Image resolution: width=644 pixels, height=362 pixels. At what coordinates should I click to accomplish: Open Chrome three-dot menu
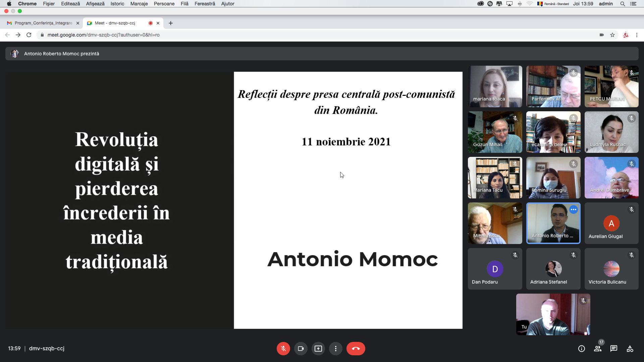point(637,35)
